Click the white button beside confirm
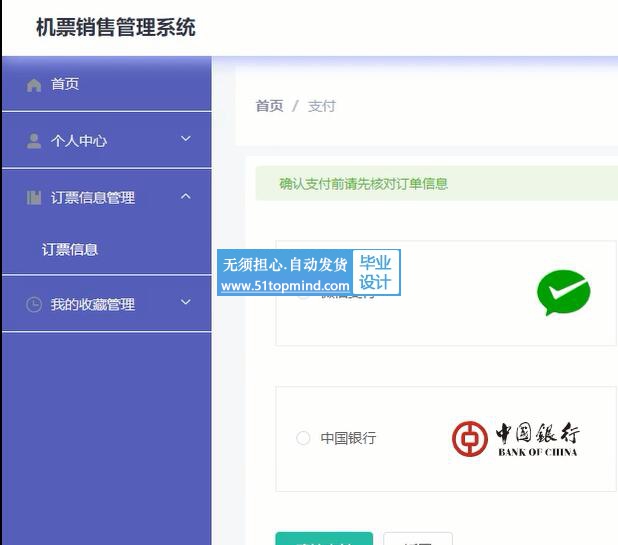Image resolution: width=618 pixels, height=545 pixels. (x=418, y=539)
